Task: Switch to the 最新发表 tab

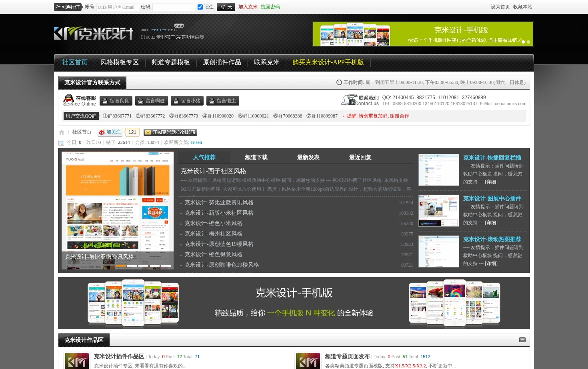Action: coord(308,158)
